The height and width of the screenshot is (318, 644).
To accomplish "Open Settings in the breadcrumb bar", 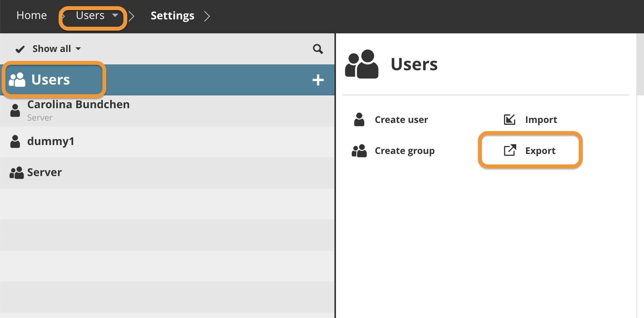I will (x=172, y=16).
